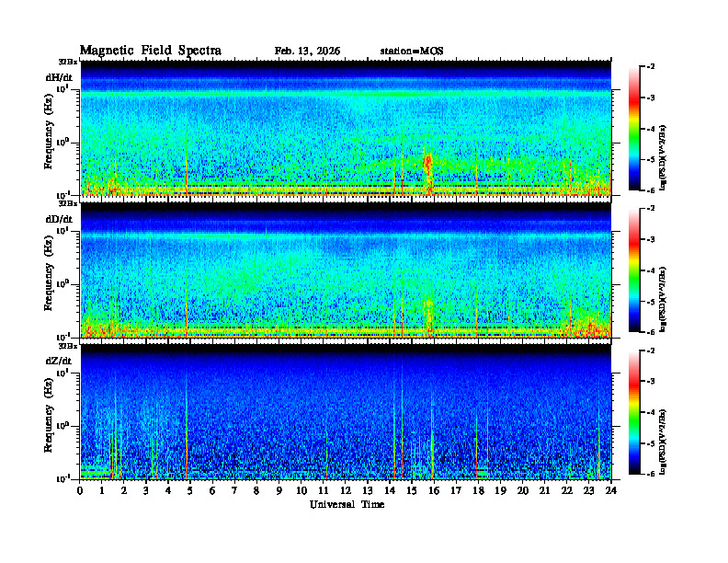Click the date 'Feb. 13, 2026'
This screenshot has width=728, height=563.
pyautogui.click(x=307, y=52)
